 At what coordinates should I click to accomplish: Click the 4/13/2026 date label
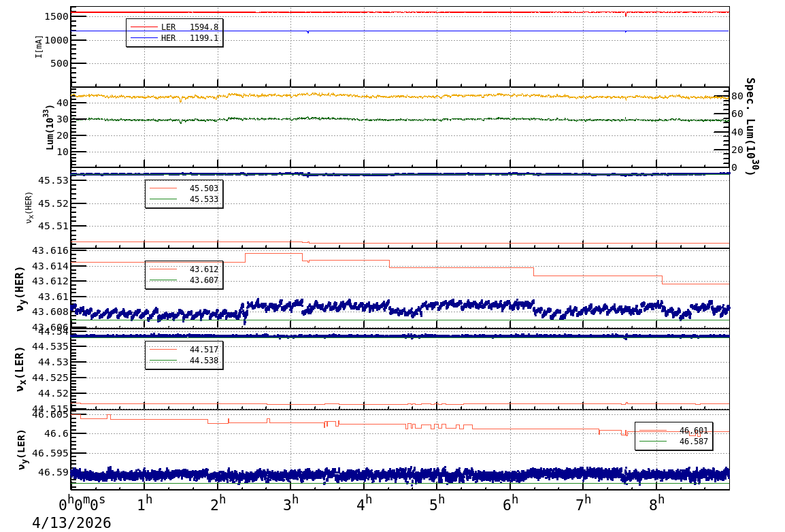71,523
